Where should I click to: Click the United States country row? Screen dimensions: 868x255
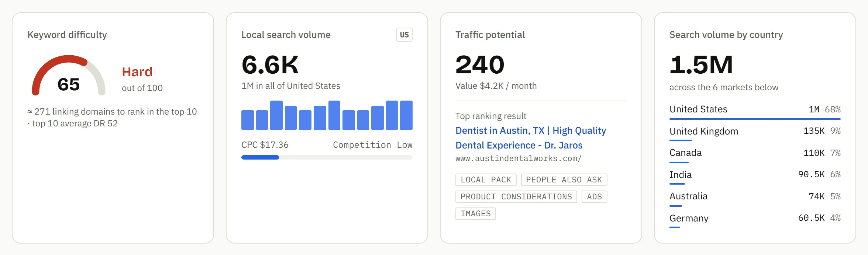point(755,112)
